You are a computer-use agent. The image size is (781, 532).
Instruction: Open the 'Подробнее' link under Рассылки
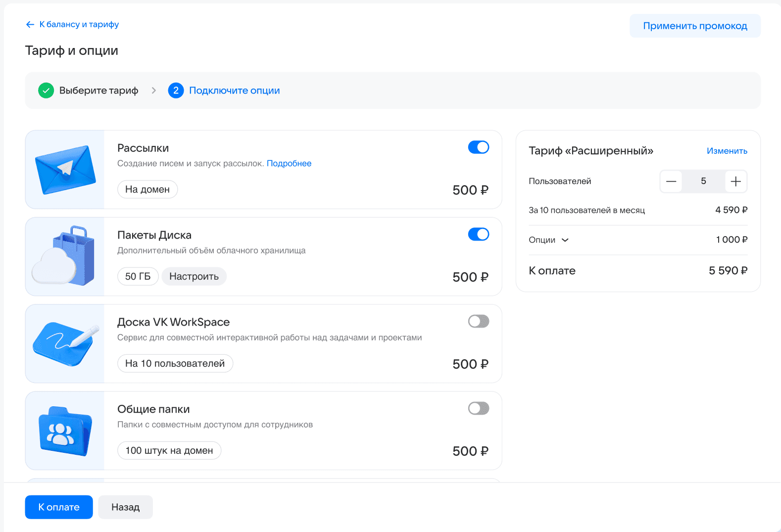point(289,163)
